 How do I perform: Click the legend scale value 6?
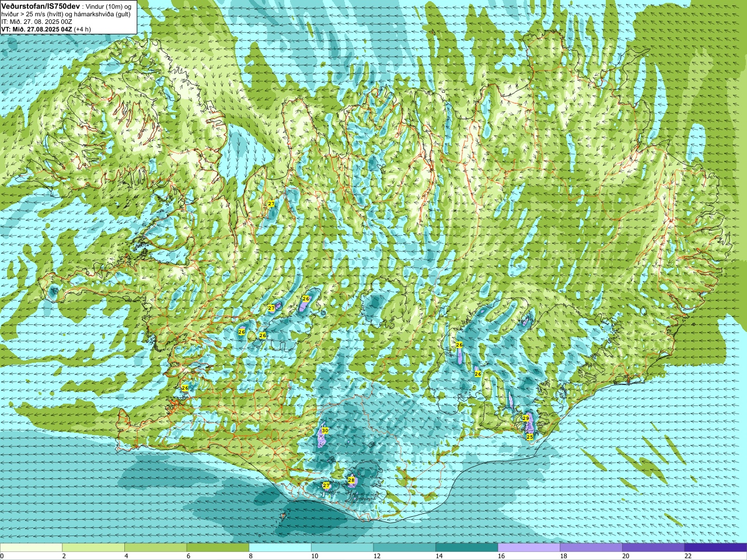189,556
